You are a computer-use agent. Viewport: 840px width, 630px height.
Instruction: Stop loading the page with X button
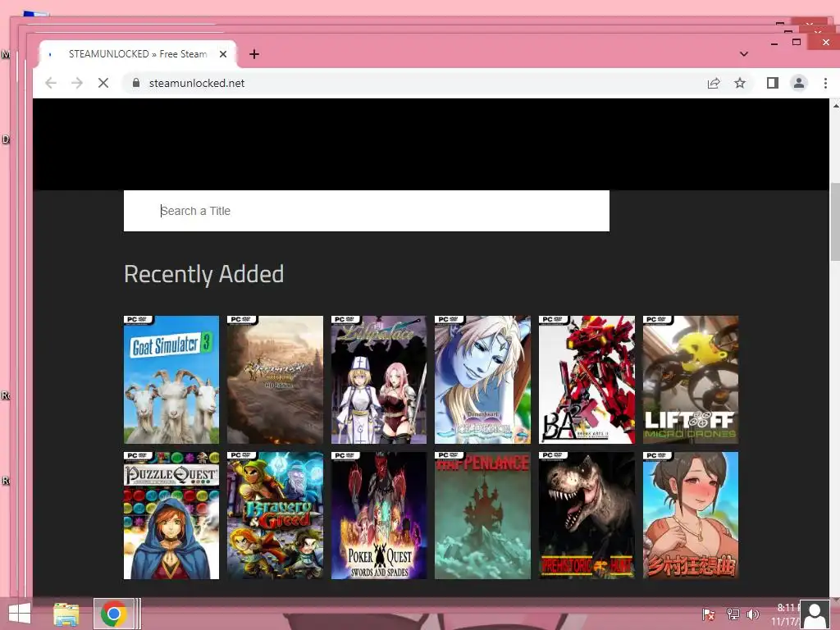[103, 83]
